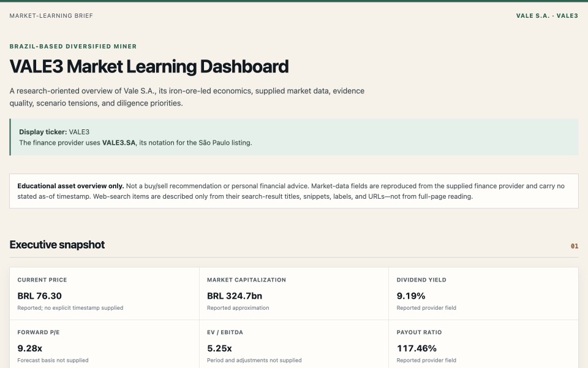The width and height of the screenshot is (588, 368).
Task: Click the CURRENT PRICE label
Action: click(x=42, y=280)
